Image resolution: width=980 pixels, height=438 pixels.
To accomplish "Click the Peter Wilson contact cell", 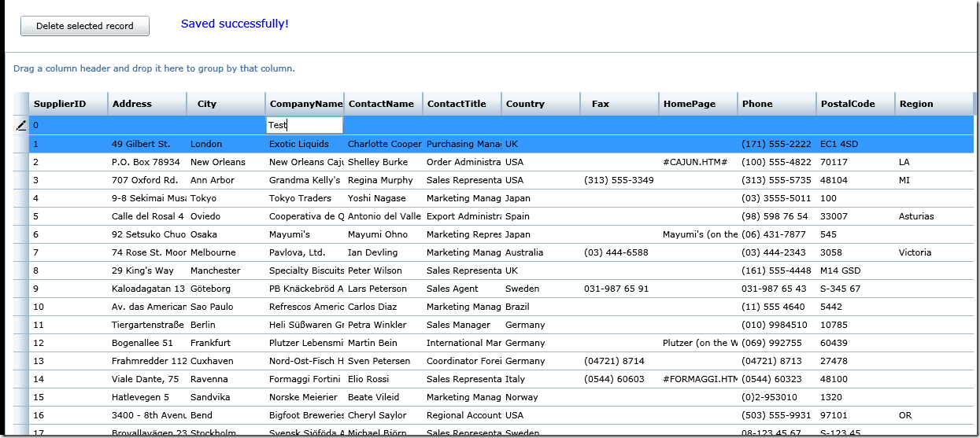I will click(383, 271).
